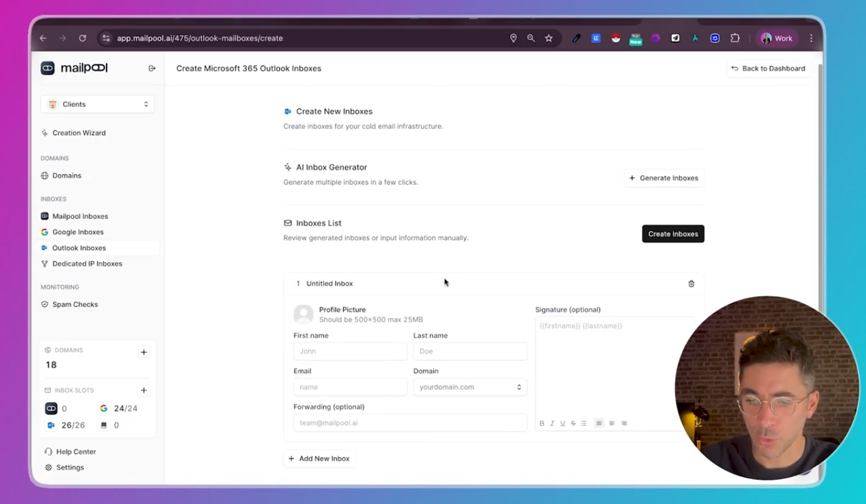Insert bullet list in signature editor
866x504 pixels.
[x=583, y=423]
